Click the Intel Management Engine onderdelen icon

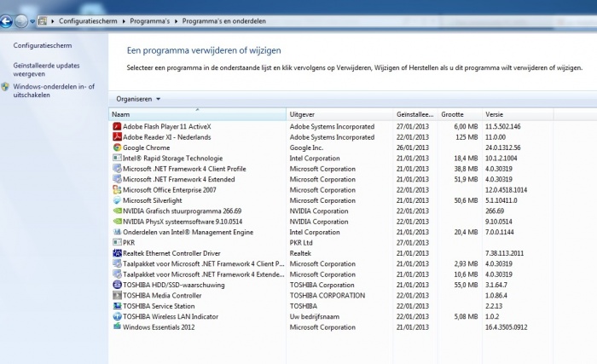[117, 232]
